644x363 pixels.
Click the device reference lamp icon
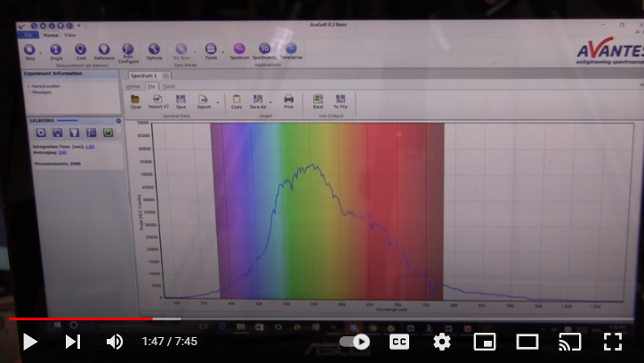pyautogui.click(x=75, y=133)
